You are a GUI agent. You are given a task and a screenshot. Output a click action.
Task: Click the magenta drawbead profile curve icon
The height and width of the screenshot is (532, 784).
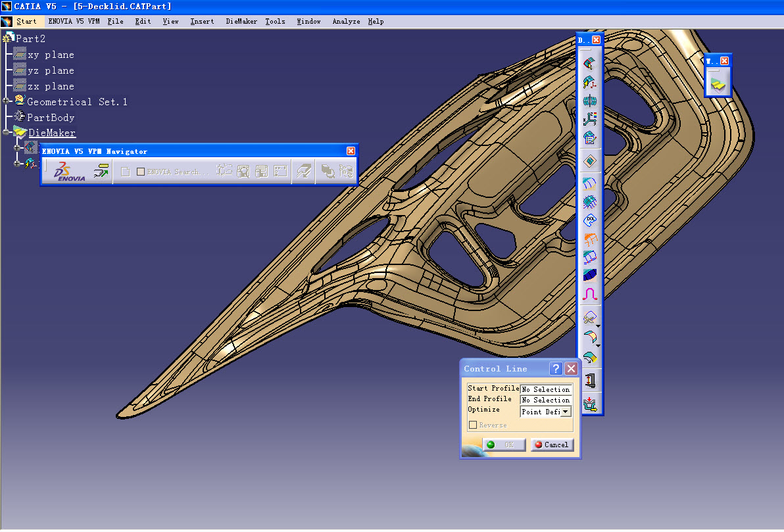point(590,294)
